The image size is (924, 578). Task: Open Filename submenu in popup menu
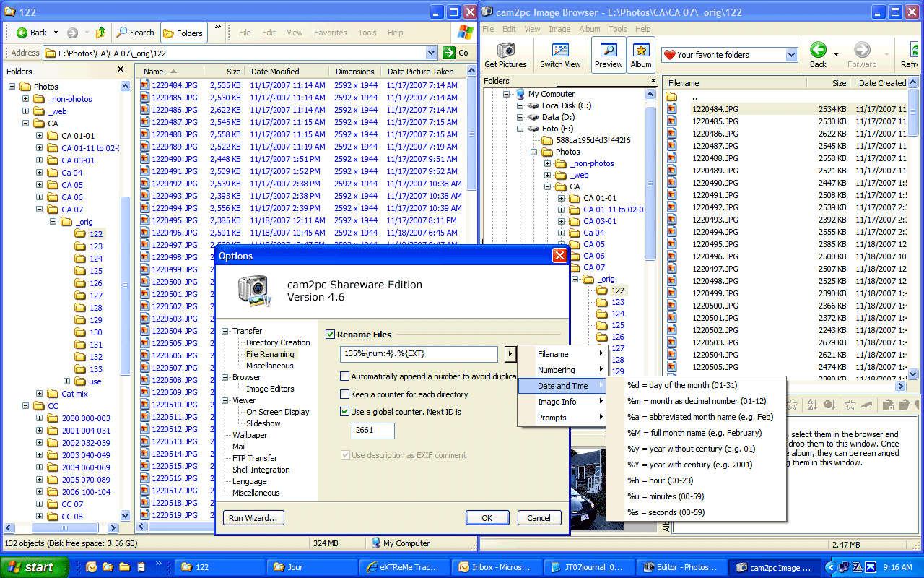562,354
